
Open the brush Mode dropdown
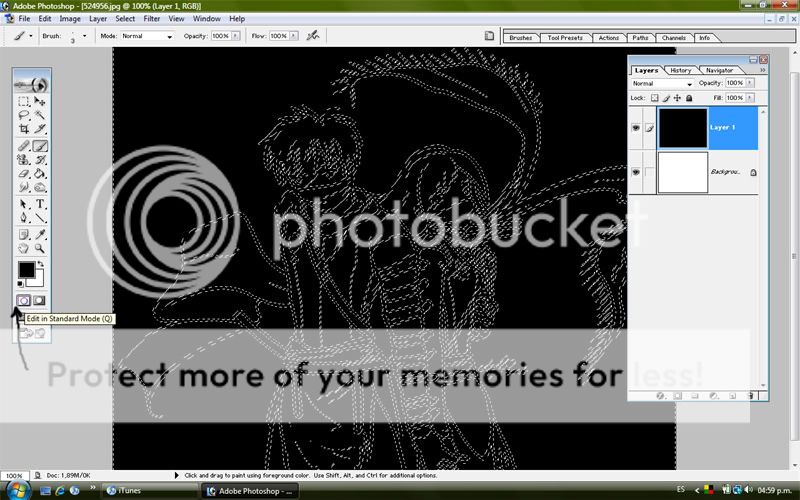coord(147,36)
